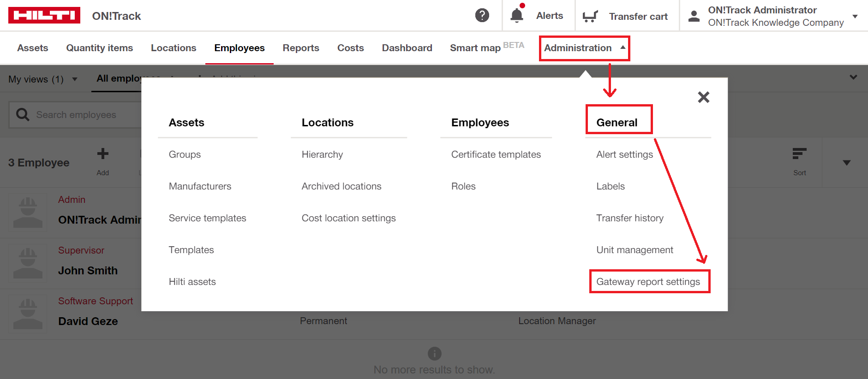The width and height of the screenshot is (868, 379).
Task: Click the user profile person icon
Action: (x=694, y=16)
